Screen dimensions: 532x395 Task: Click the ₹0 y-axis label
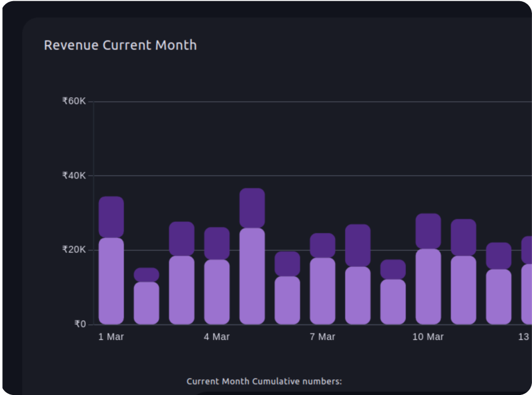80,324
